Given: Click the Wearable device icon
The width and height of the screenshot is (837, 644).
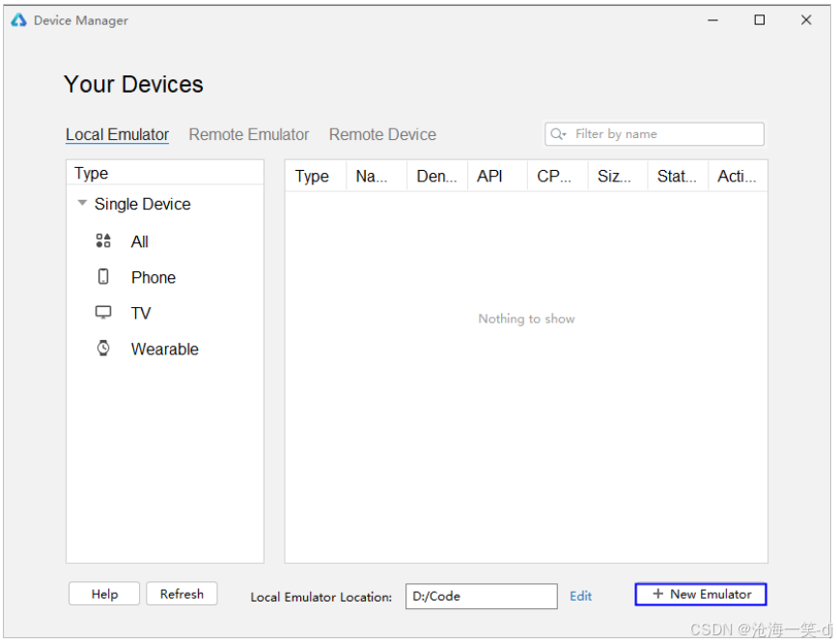Looking at the screenshot, I should coord(103,348).
